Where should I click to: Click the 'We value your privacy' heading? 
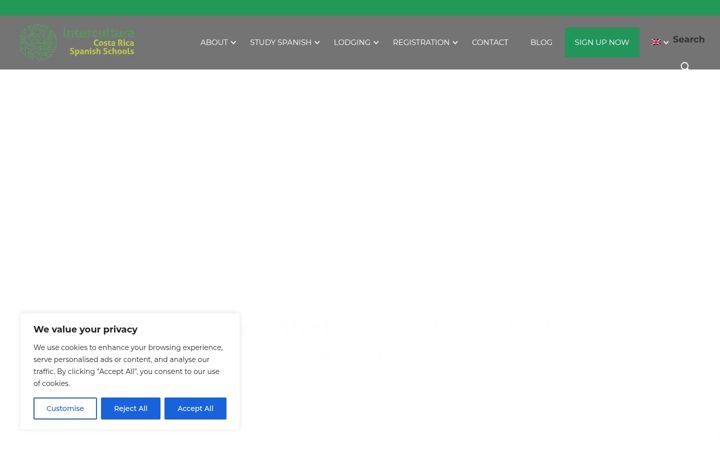(x=85, y=329)
